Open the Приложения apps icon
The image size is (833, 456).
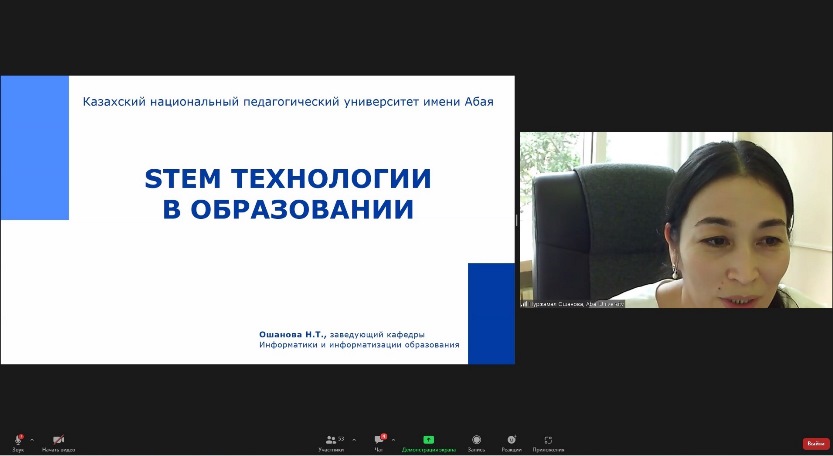547,440
